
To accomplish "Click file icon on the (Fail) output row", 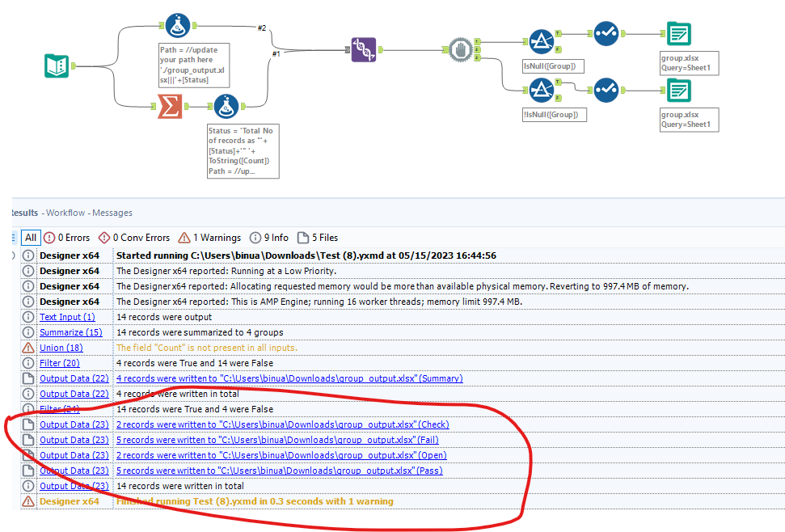I will point(28,440).
